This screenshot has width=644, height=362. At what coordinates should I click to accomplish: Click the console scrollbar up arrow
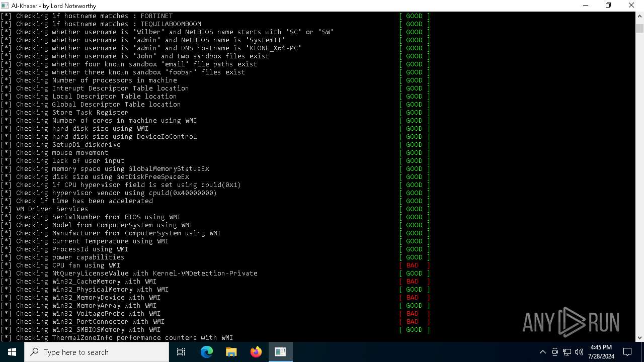click(x=639, y=16)
